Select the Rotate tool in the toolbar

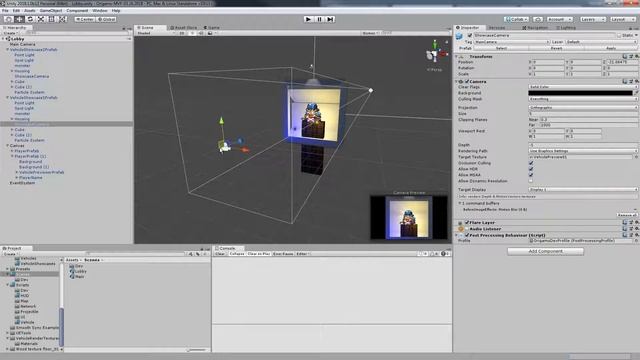(x=30, y=19)
